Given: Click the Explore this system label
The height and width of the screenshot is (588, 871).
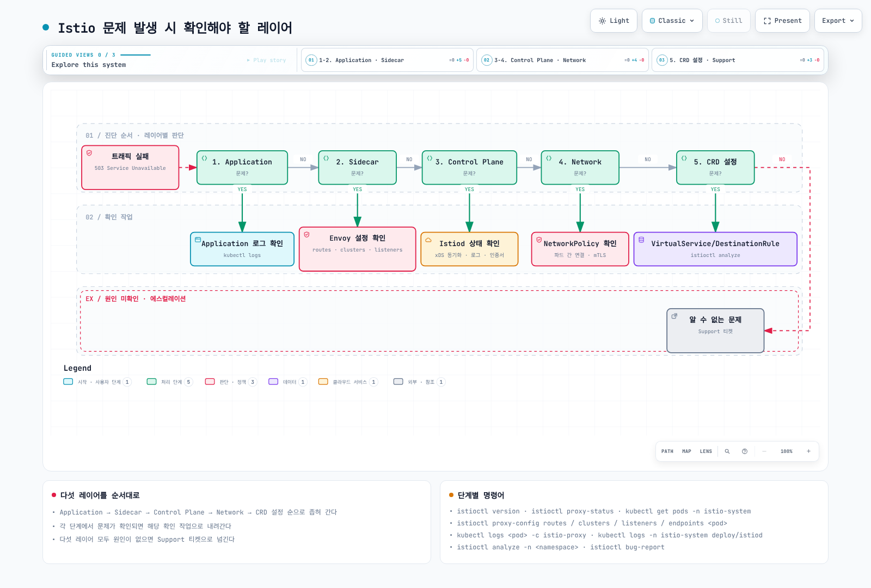Looking at the screenshot, I should click(89, 65).
